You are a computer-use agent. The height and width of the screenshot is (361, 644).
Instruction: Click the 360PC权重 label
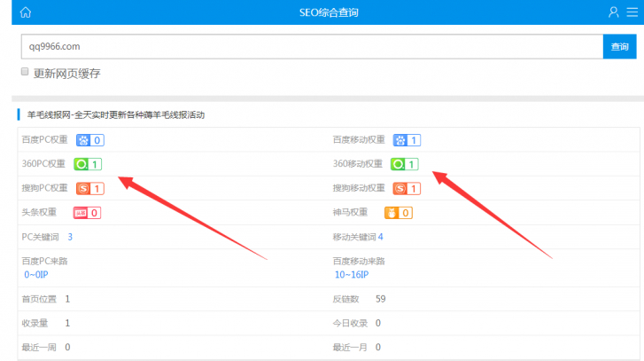43,163
